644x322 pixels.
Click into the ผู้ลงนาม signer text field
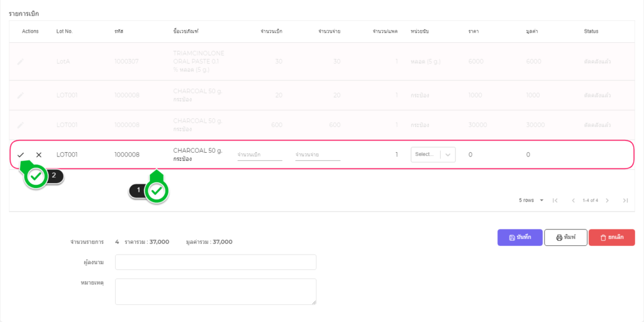(216, 262)
